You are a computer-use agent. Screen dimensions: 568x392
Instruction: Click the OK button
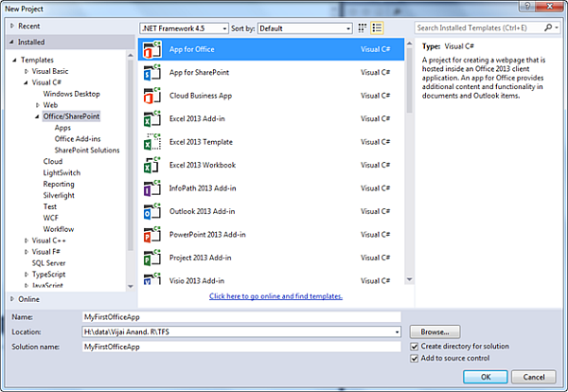pyautogui.click(x=486, y=377)
